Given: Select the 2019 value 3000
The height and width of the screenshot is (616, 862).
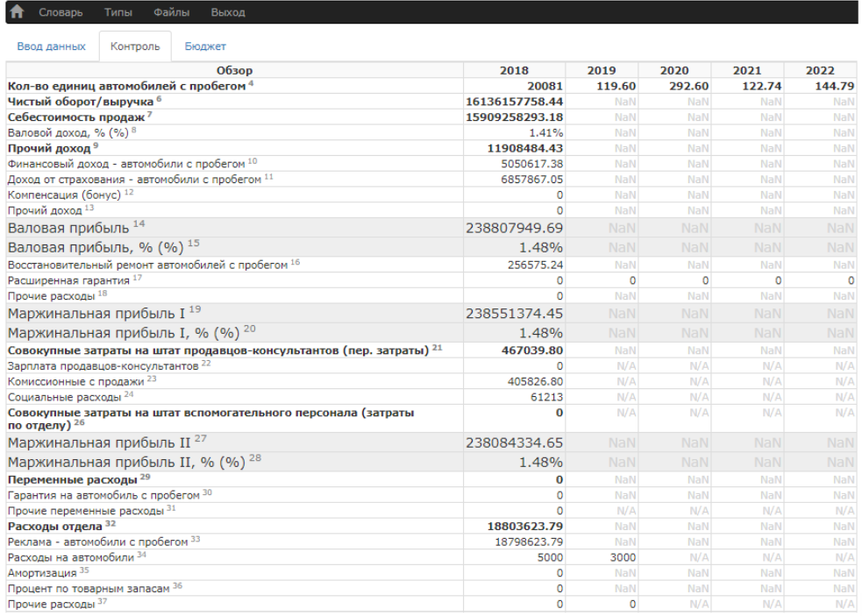Looking at the screenshot, I should [623, 557].
